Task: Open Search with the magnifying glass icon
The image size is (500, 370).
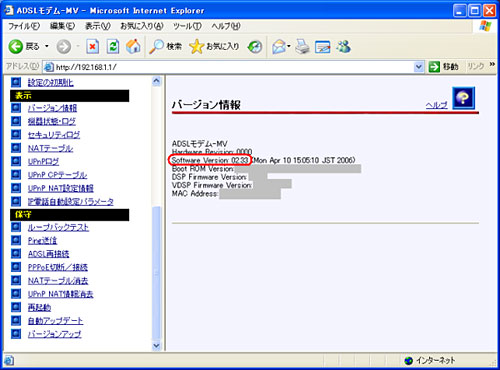Action: 156,47
